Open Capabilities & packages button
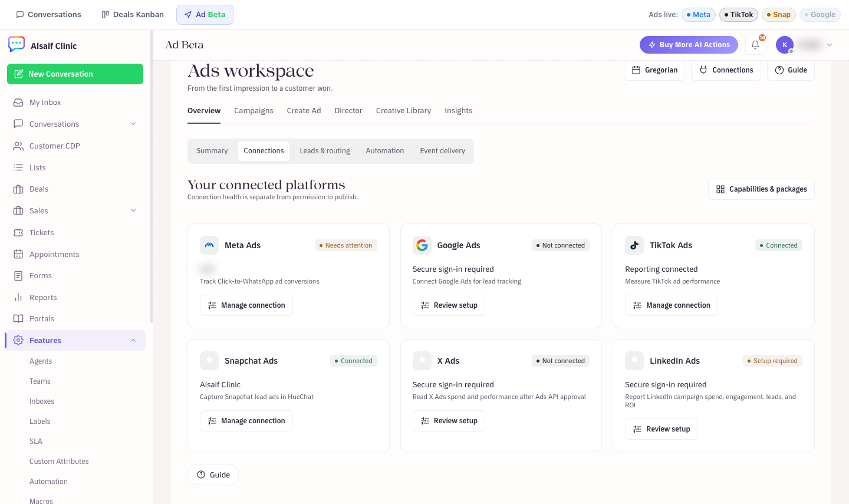The image size is (849, 504). 761,189
